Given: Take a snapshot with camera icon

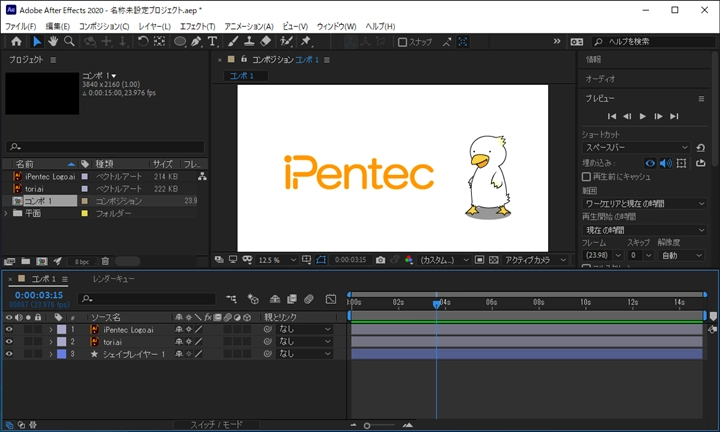Looking at the screenshot, I should pyautogui.click(x=380, y=260).
